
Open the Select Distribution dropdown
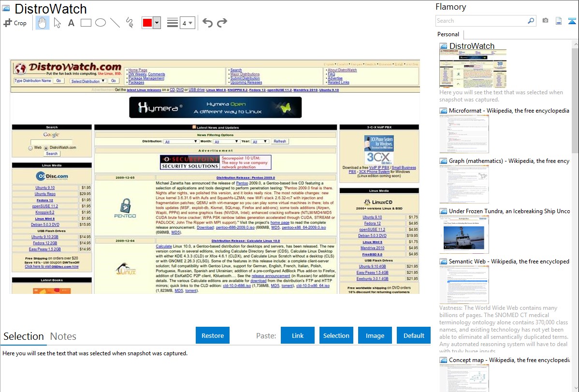[88, 81]
